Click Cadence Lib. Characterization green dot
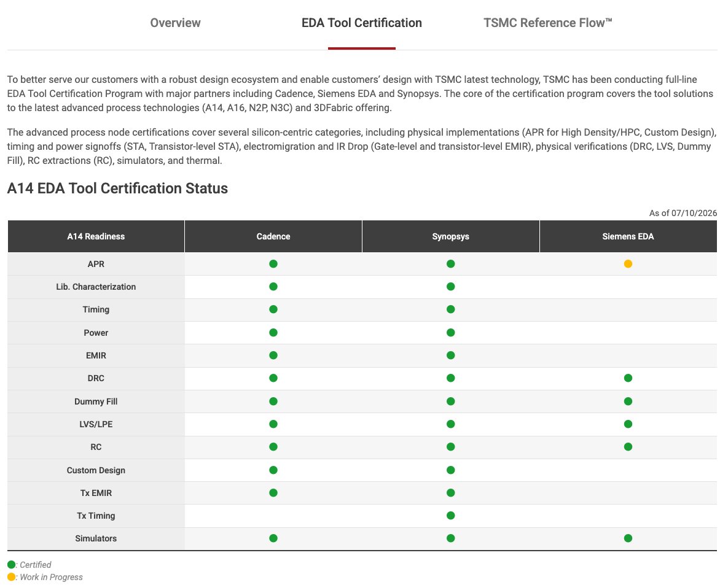The height and width of the screenshot is (585, 728). (273, 287)
